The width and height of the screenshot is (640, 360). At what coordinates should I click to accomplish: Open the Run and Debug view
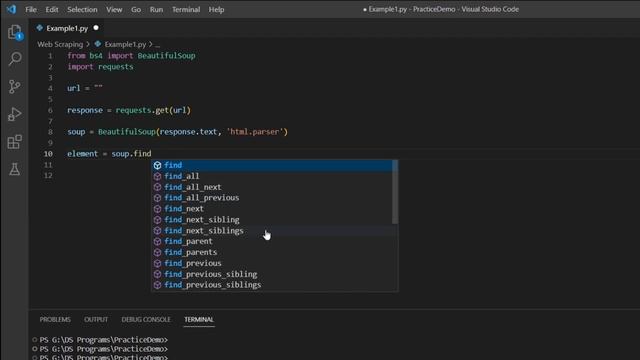(x=15, y=114)
